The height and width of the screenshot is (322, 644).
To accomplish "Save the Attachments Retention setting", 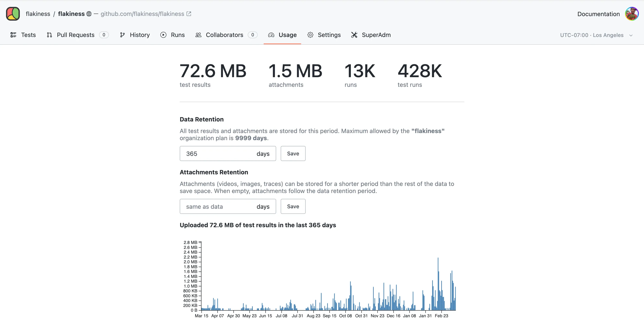I will [x=293, y=206].
